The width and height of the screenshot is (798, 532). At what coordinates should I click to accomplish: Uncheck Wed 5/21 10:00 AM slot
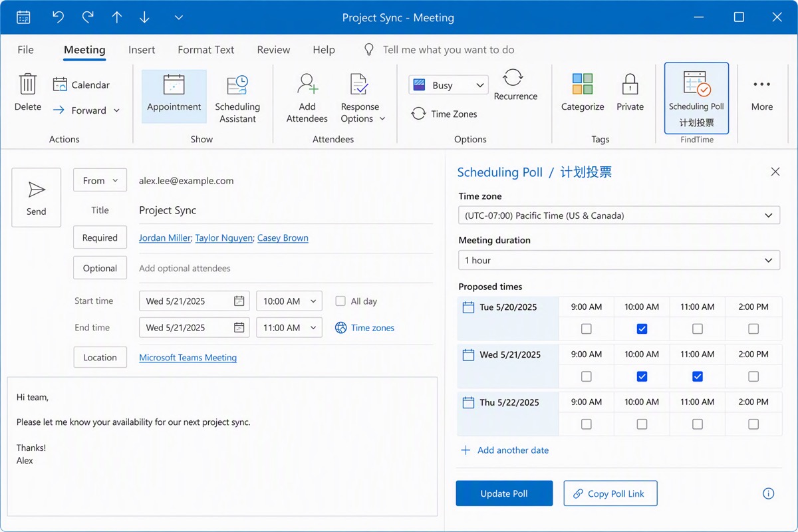click(642, 376)
